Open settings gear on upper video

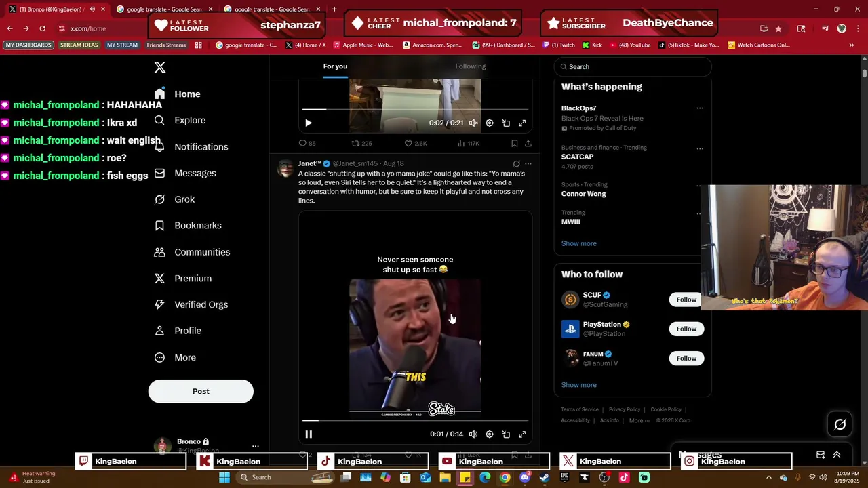tap(490, 123)
